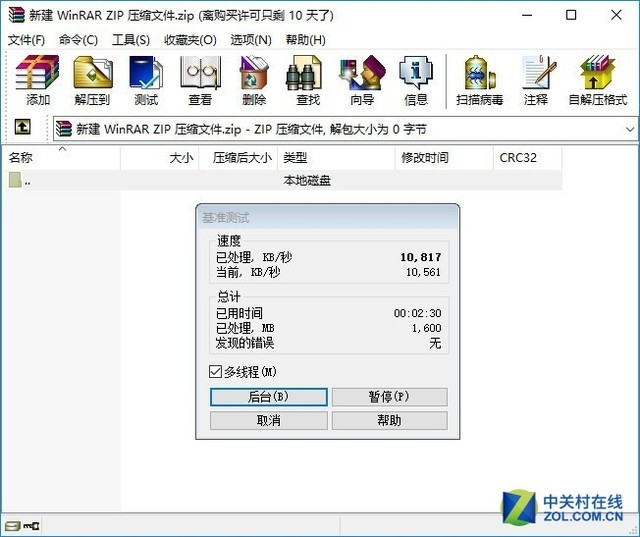Expand the archive path dropdown arrow

630,129
